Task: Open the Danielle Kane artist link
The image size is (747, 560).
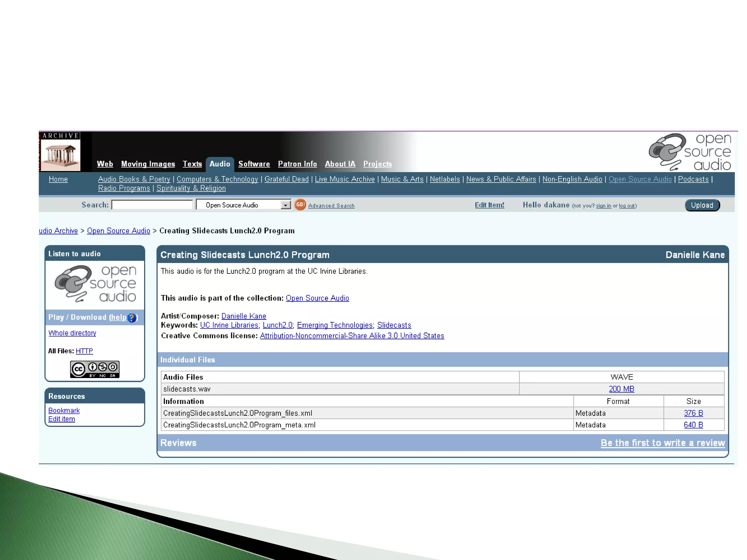Action: (x=244, y=316)
